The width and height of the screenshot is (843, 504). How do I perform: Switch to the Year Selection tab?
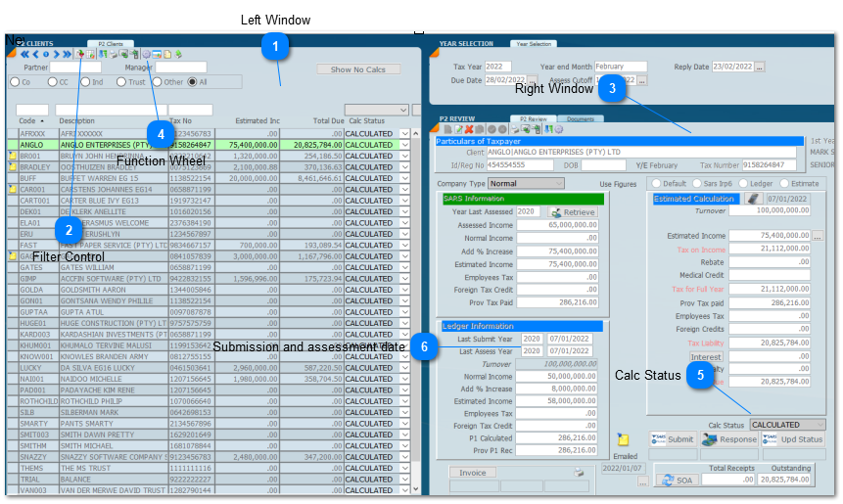point(534,44)
